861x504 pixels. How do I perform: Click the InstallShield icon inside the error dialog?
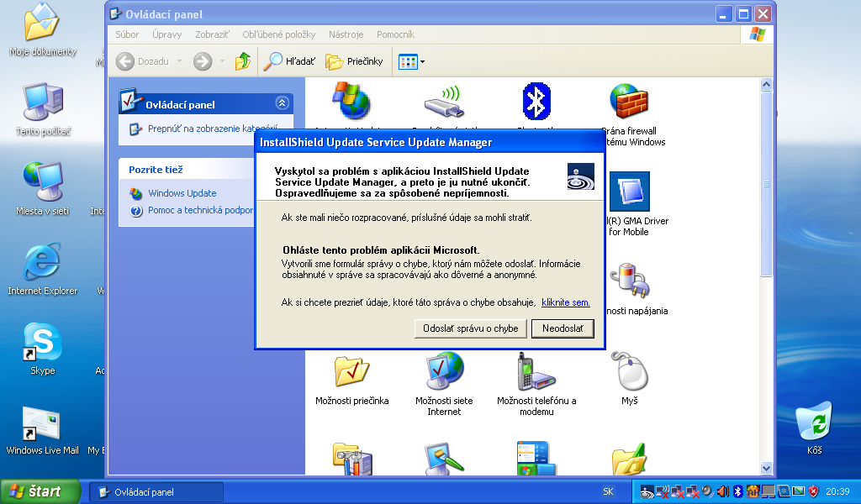[580, 176]
